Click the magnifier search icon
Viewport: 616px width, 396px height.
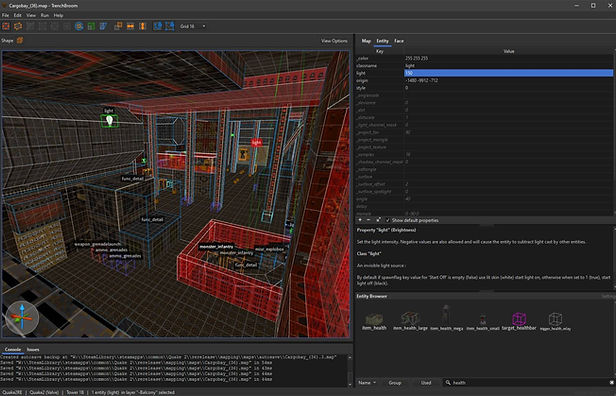click(x=448, y=383)
